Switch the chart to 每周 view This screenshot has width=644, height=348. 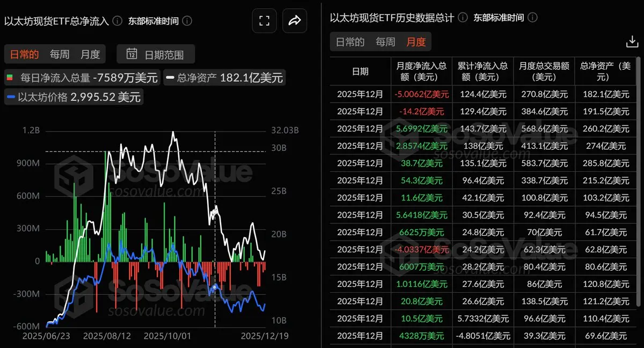point(60,54)
